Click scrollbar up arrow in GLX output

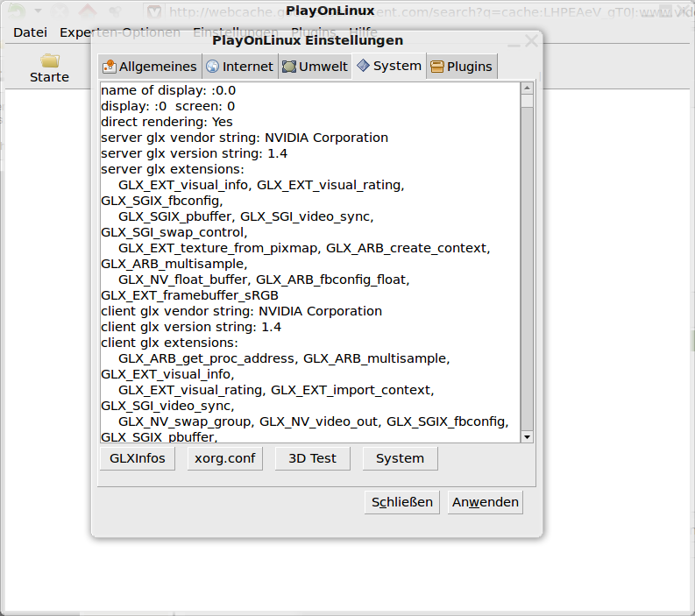pyautogui.click(x=527, y=88)
